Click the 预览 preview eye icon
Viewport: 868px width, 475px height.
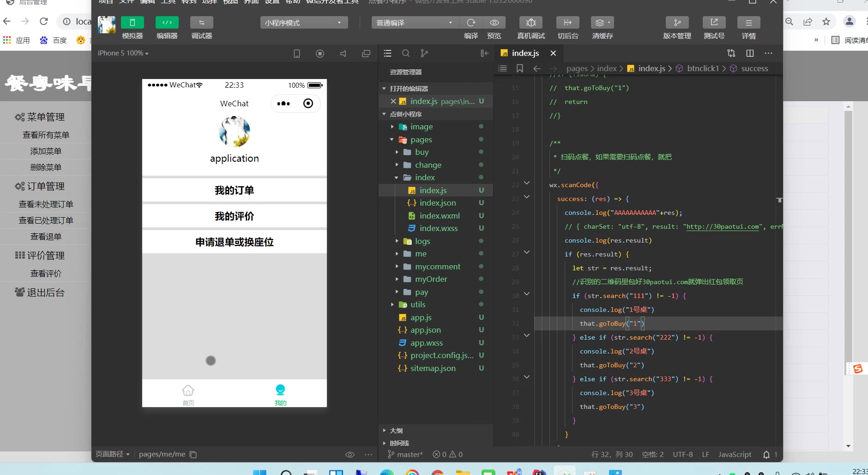pyautogui.click(x=494, y=23)
